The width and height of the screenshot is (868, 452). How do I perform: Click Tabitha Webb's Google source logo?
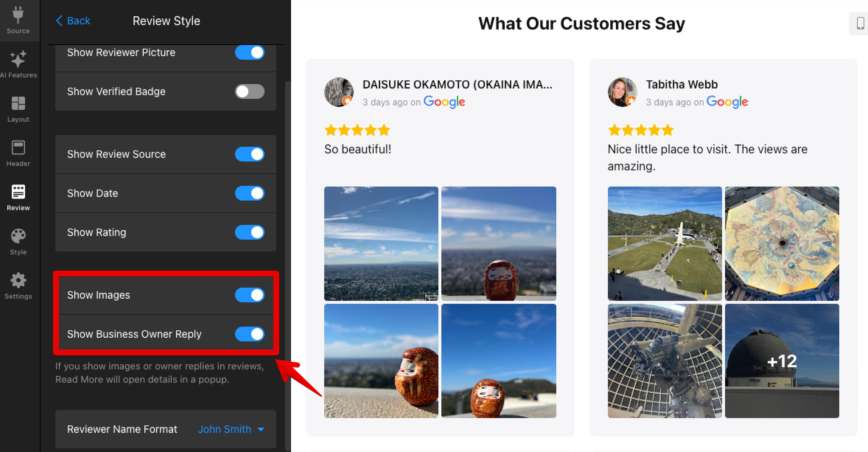pos(727,102)
